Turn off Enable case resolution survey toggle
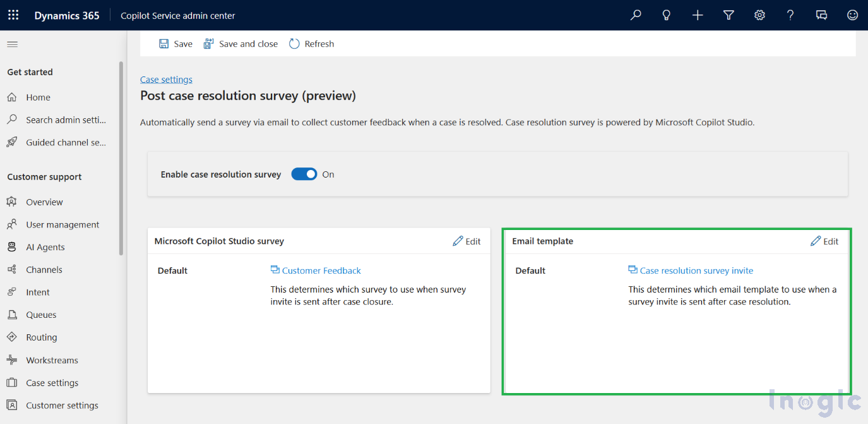This screenshot has width=868, height=424. 304,174
